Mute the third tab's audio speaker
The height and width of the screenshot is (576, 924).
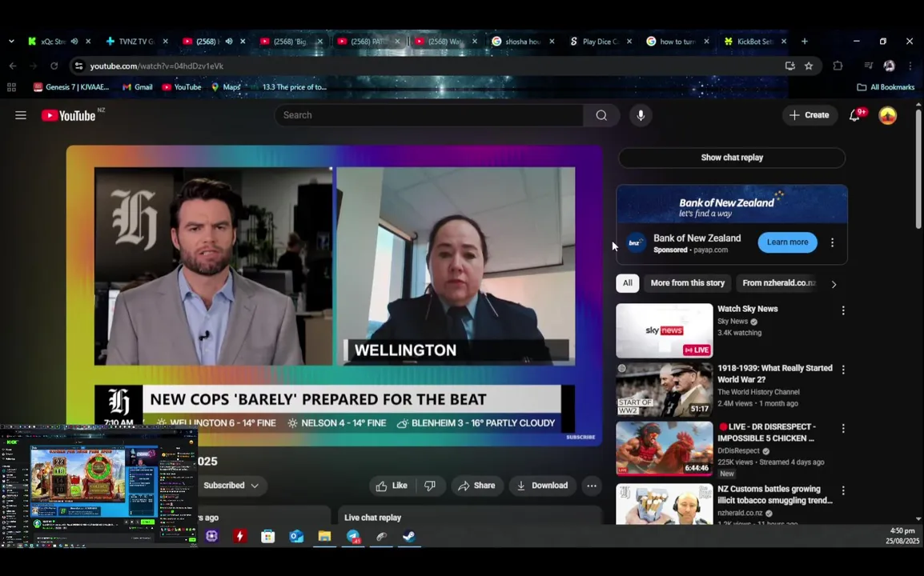229,42
